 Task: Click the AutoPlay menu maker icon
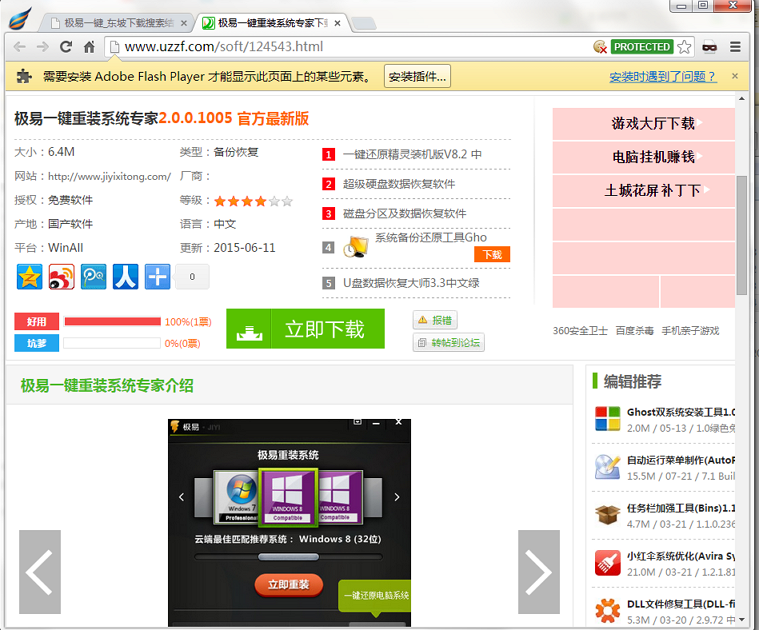point(607,467)
